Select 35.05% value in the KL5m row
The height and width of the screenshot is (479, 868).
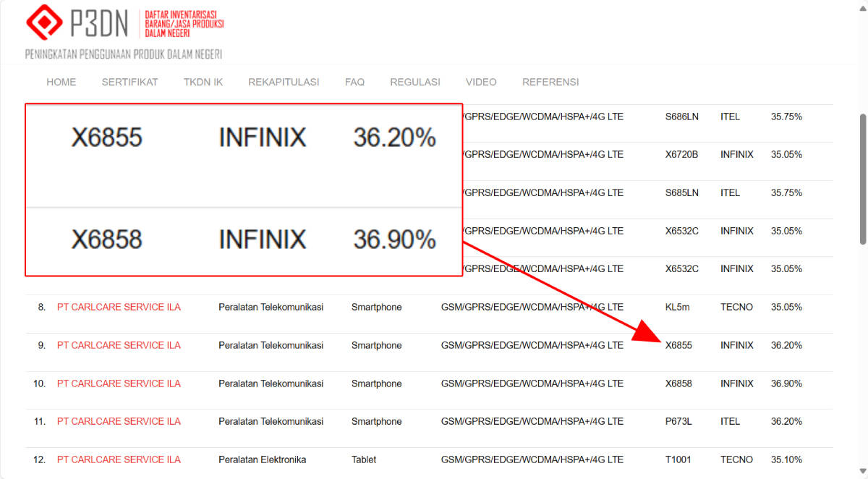(x=786, y=307)
